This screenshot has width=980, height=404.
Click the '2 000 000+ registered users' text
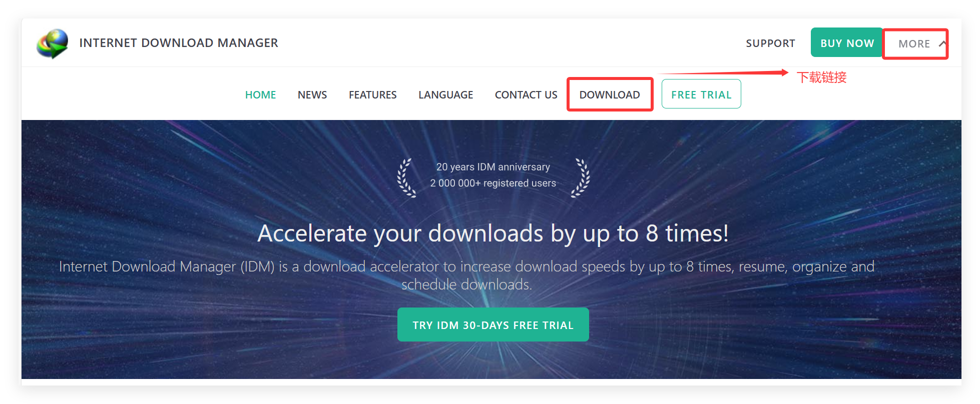click(x=493, y=183)
